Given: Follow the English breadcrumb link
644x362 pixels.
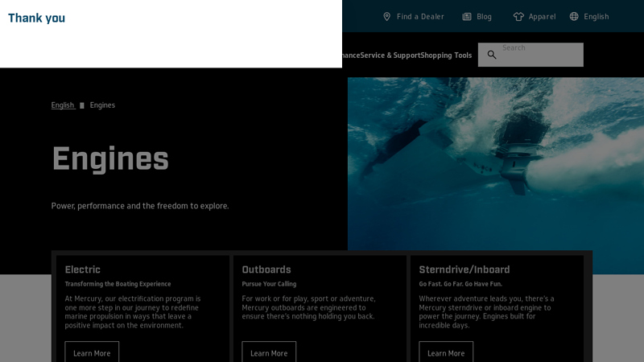Looking at the screenshot, I should [x=63, y=105].
